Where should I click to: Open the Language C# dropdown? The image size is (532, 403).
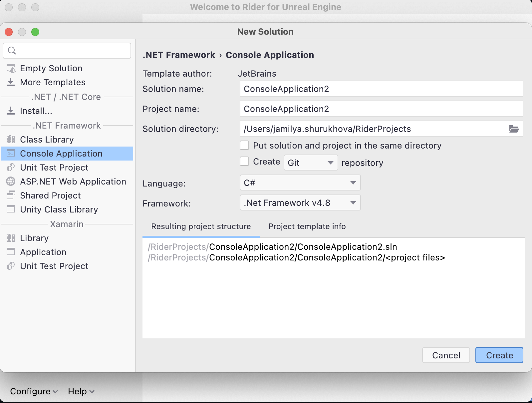click(x=300, y=183)
